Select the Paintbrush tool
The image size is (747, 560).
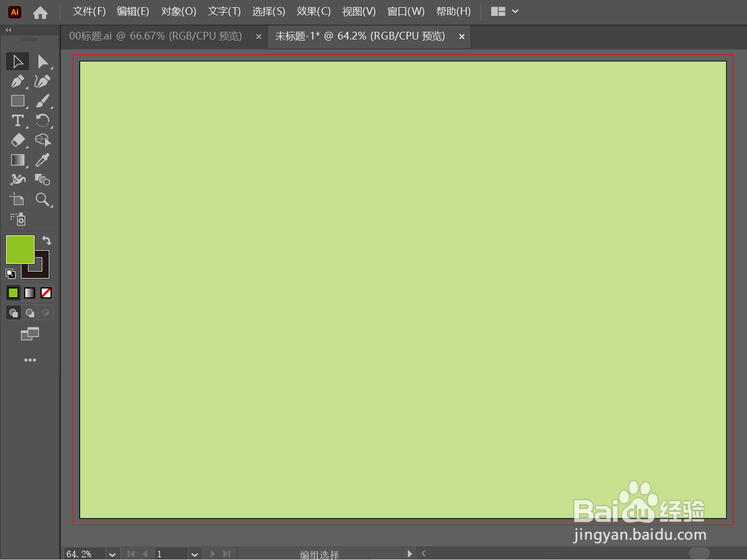(42, 101)
